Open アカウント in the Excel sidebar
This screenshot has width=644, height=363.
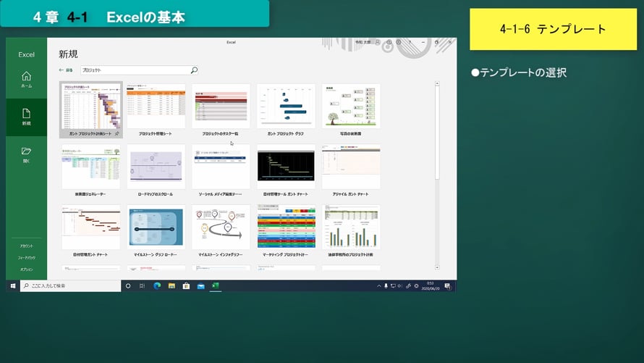[26, 246]
